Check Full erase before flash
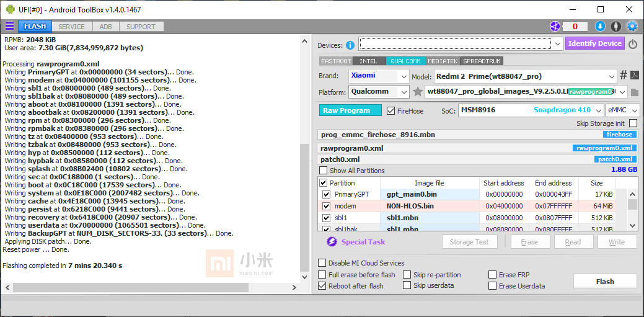The width and height of the screenshot is (644, 317). coord(322,274)
